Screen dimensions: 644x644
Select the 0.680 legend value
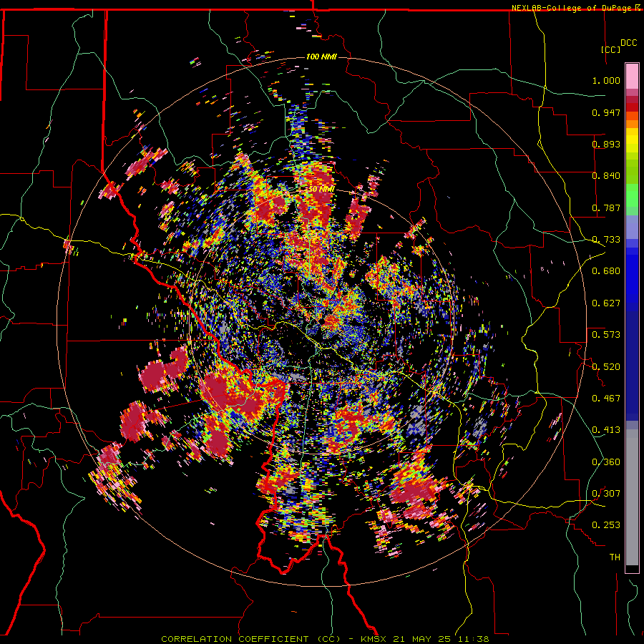tap(606, 271)
